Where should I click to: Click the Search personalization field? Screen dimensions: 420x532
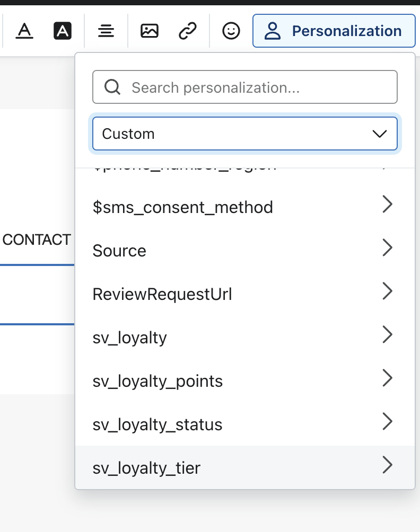[x=260, y=87]
